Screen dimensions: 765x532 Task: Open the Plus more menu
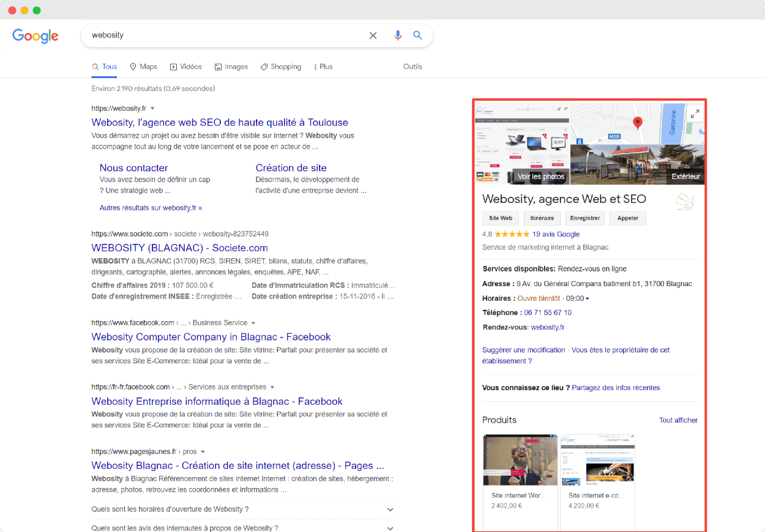(x=323, y=67)
